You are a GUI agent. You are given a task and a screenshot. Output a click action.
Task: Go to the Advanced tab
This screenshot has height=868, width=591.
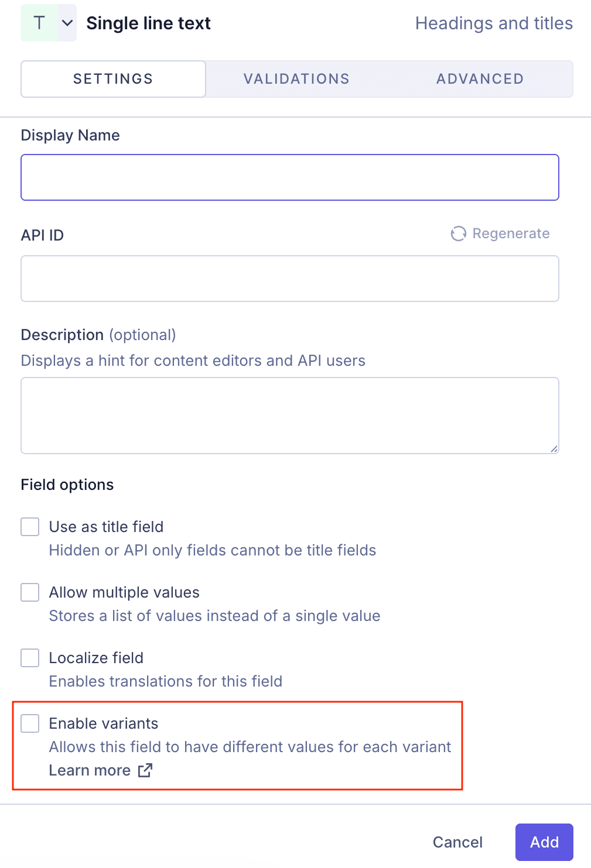(480, 79)
